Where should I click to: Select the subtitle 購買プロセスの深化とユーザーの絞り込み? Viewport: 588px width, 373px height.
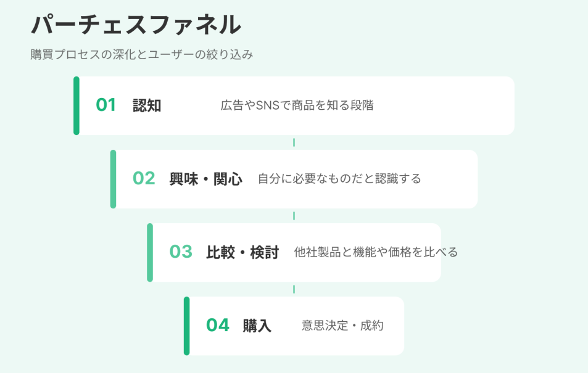point(142,55)
